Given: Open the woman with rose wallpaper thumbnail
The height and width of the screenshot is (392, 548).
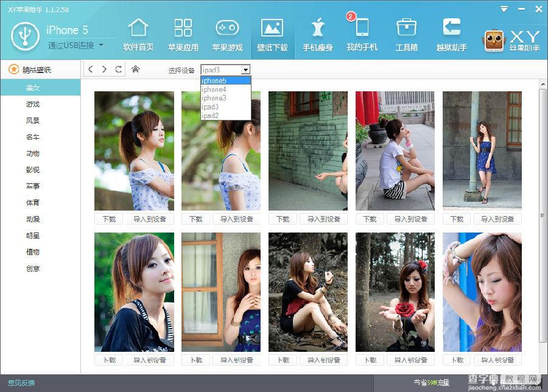Looking at the screenshot, I should 395,292.
